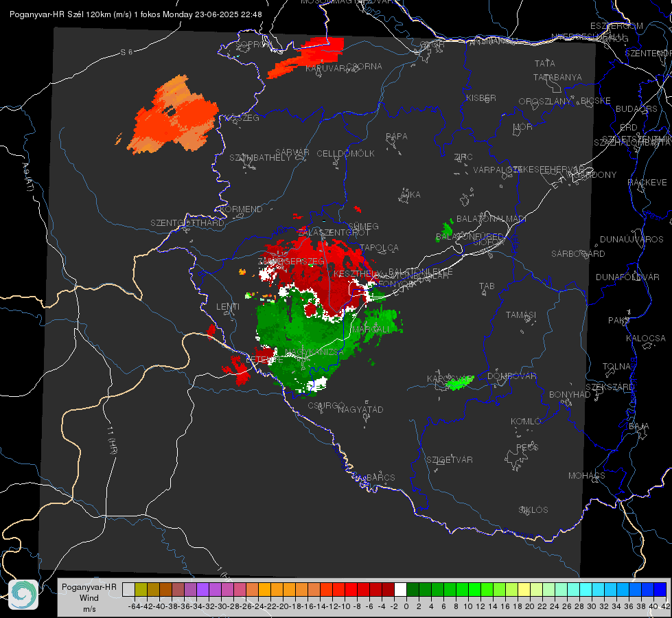The height and width of the screenshot is (618, 672).
Task: Click the SUMEG city label
Action: pyautogui.click(x=363, y=227)
